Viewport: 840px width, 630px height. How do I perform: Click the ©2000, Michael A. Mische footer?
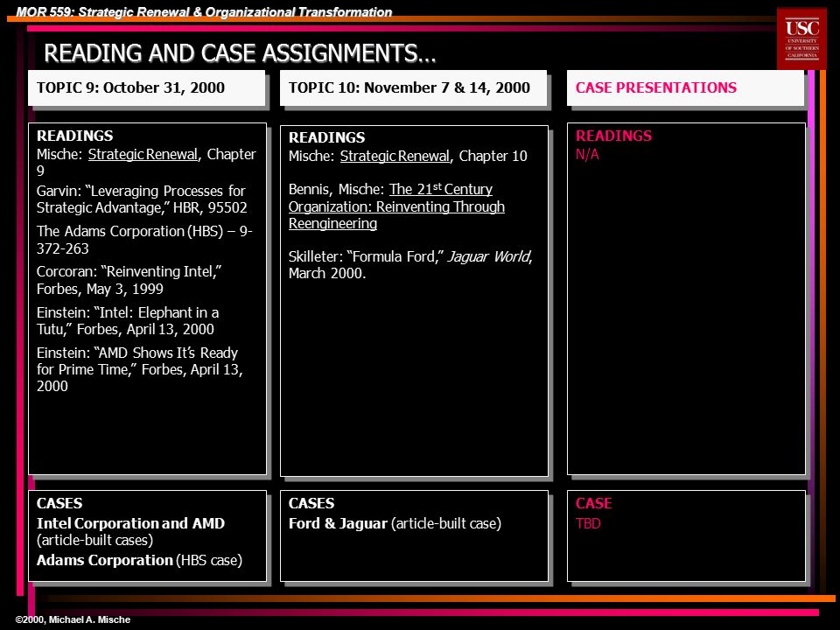tap(73, 619)
